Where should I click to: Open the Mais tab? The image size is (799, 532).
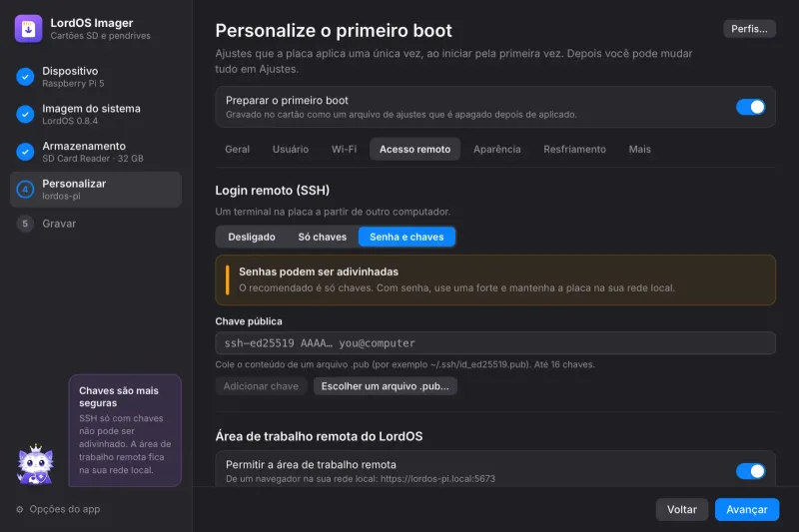tap(639, 149)
